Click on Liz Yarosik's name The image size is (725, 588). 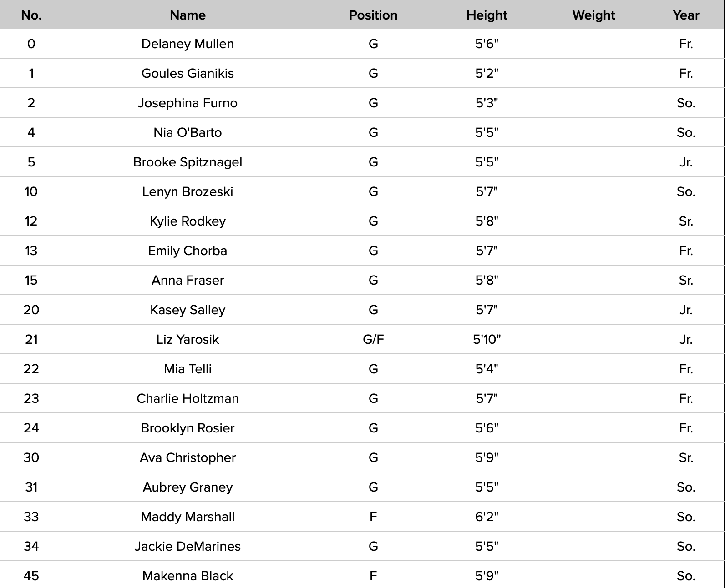click(x=188, y=339)
